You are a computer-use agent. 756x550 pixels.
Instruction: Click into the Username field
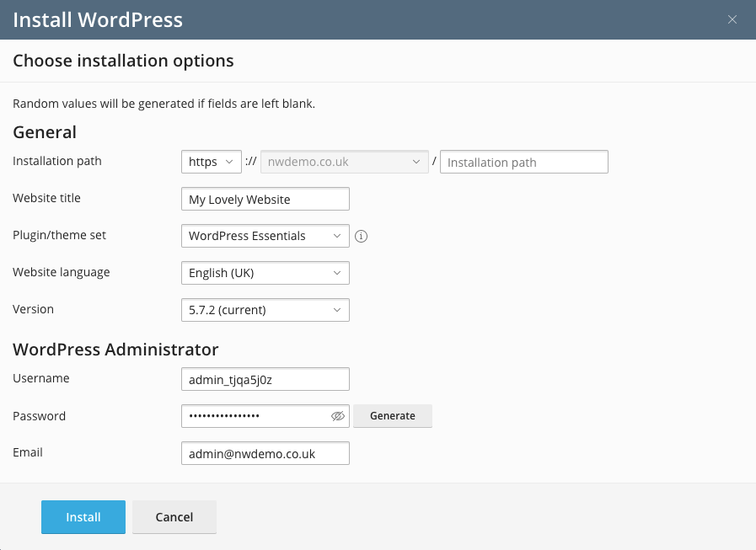click(265, 379)
